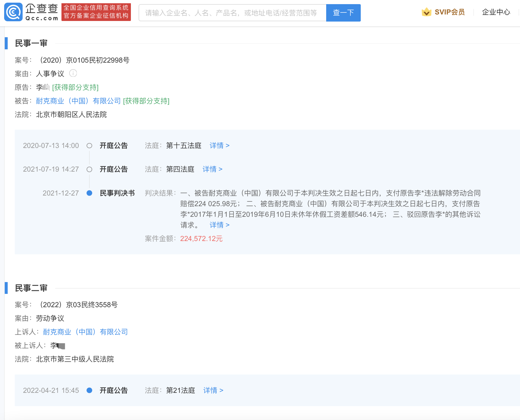
Task: View 详情 for 第四法庭 hearing
Action: 212,169
